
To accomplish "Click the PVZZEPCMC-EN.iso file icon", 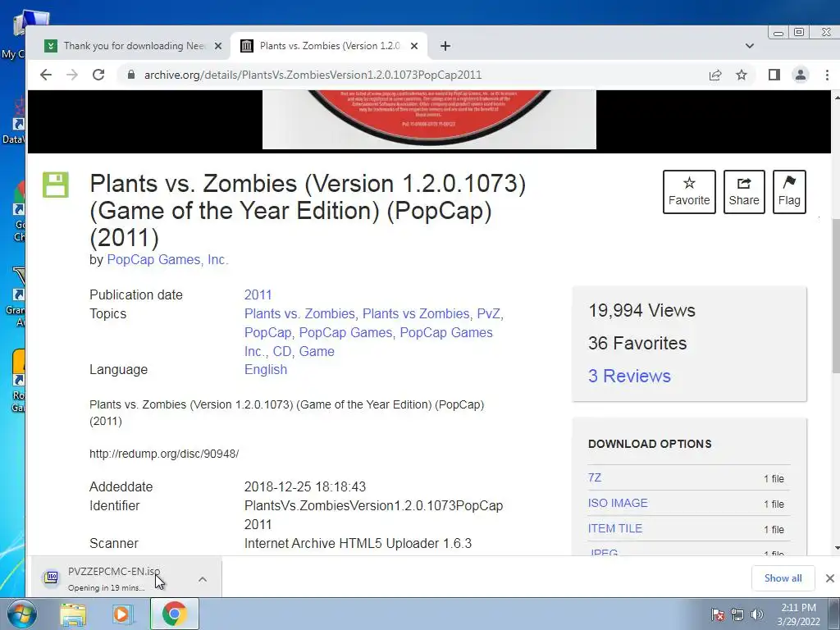I will click(x=52, y=577).
